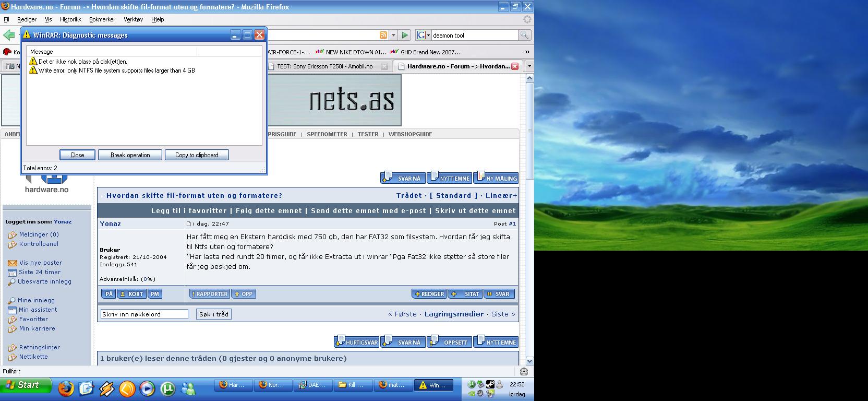Click the RSS feed icon in address bar

383,35
